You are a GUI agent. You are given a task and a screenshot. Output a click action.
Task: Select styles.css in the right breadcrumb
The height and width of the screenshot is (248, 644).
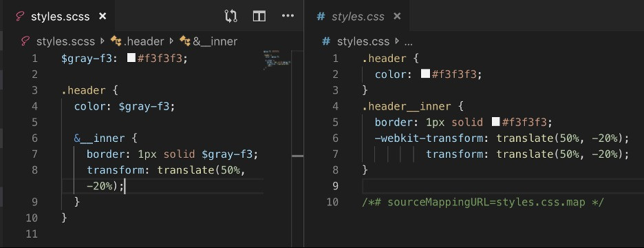coord(363,41)
